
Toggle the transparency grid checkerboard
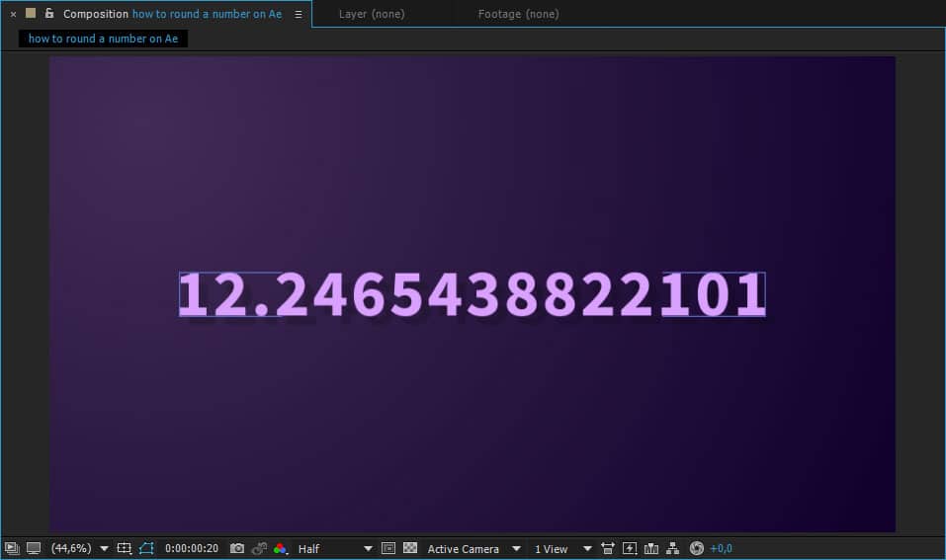tap(410, 548)
